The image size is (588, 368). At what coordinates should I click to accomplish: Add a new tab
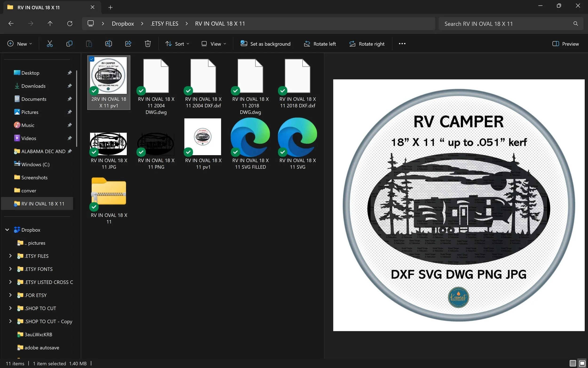click(x=110, y=8)
